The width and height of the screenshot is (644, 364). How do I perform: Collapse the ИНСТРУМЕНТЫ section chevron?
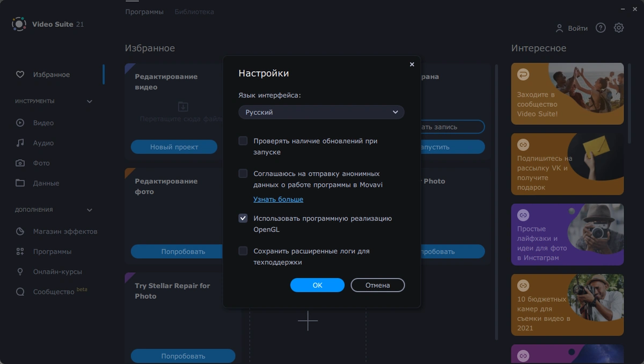90,101
